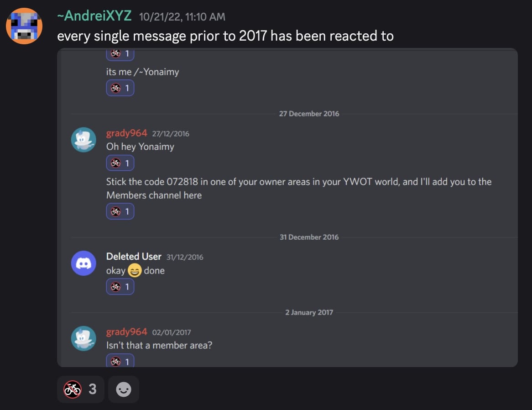This screenshot has width=532, height=410.
Task: Click the partially visible reaction at the image top
Action: [x=120, y=54]
